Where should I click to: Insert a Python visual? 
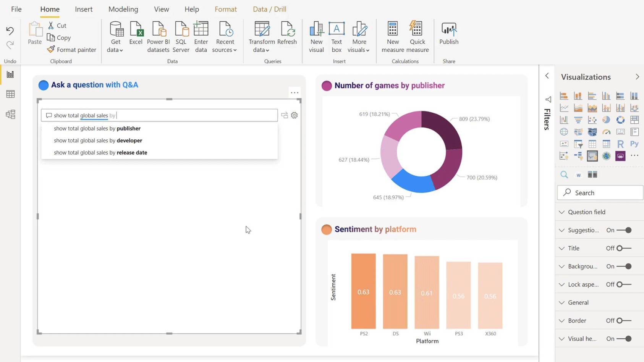[x=634, y=144]
